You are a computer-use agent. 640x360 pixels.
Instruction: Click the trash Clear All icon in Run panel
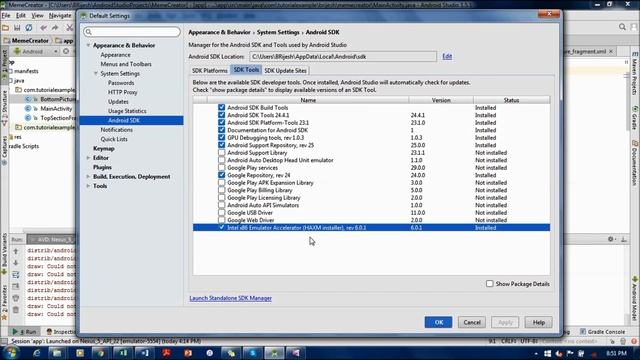16,310
